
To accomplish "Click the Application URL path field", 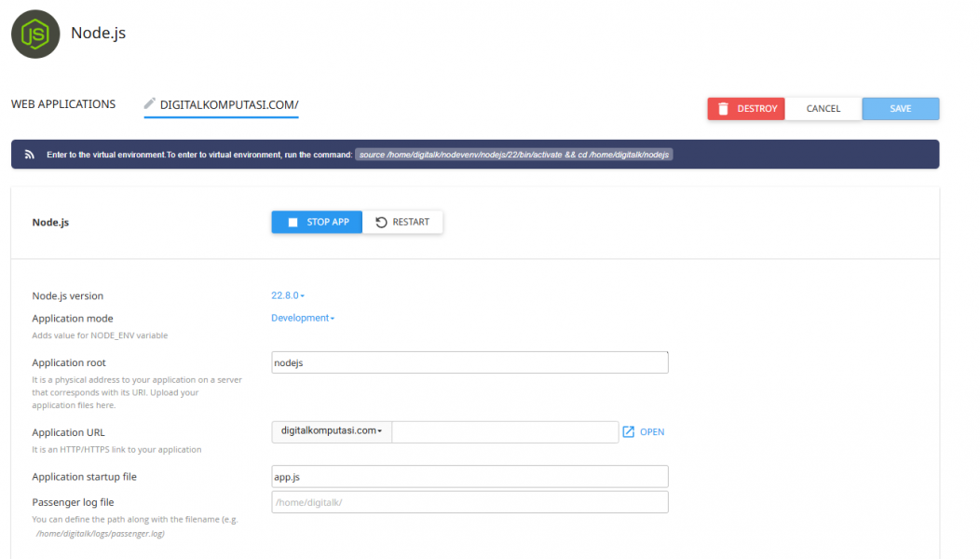I will 505,432.
